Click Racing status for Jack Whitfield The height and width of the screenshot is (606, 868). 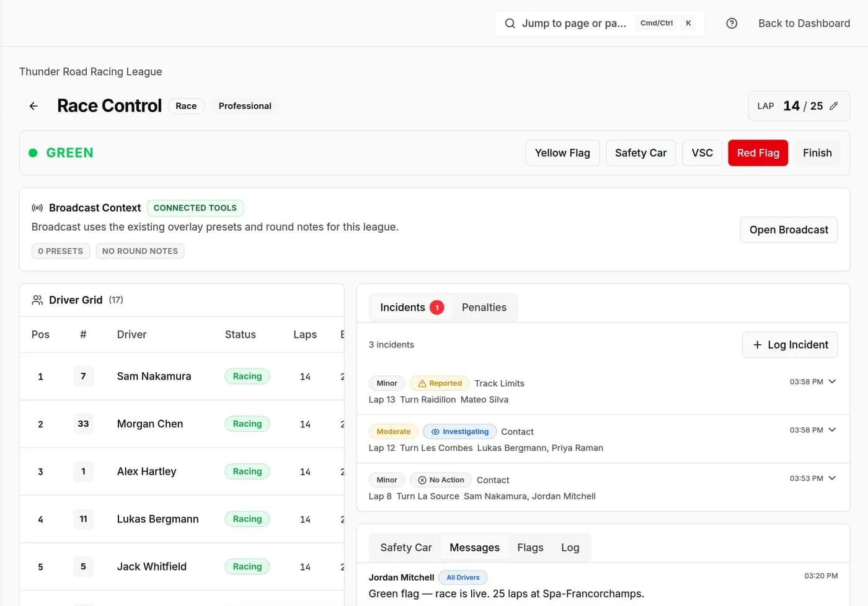(x=247, y=567)
